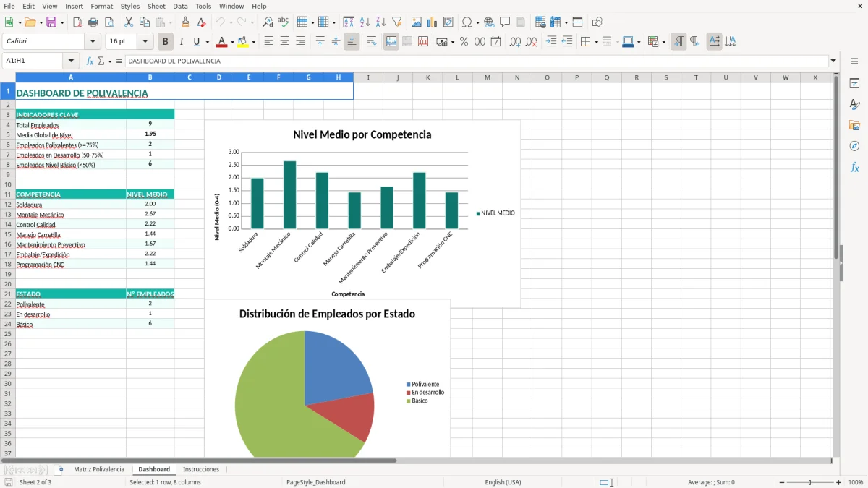868x488 pixels.
Task: Click the Format as Percent icon
Action: point(464,42)
